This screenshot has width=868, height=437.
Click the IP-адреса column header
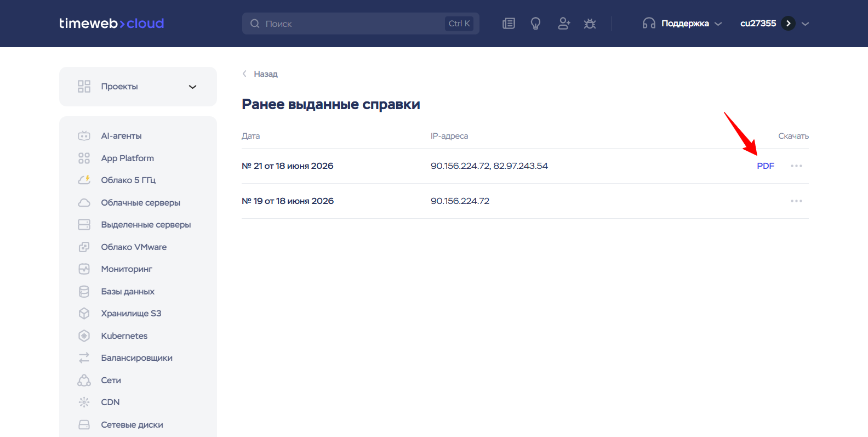[x=449, y=136]
